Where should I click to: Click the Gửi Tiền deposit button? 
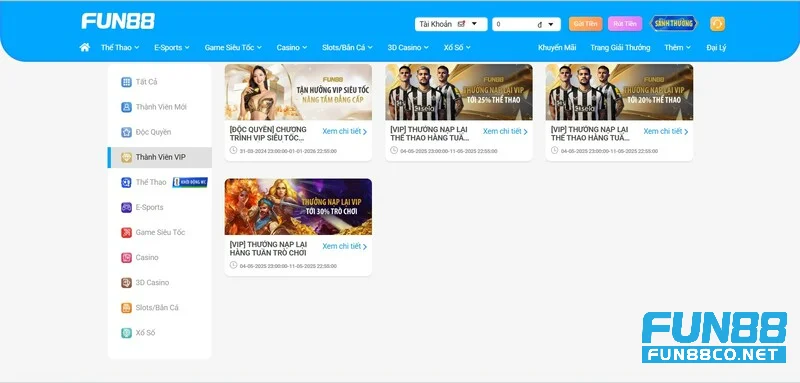pos(586,24)
